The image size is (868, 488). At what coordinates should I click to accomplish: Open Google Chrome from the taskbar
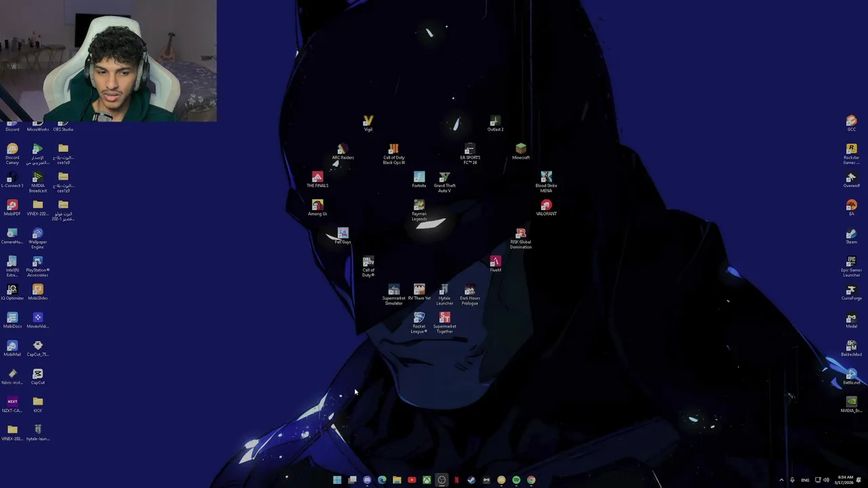point(531,480)
